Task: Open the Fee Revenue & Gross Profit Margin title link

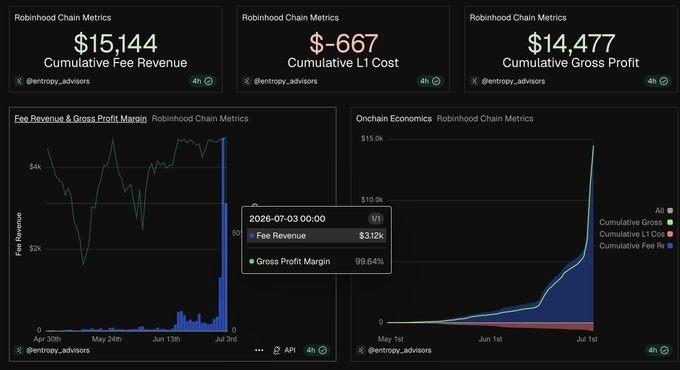Action: tap(80, 118)
